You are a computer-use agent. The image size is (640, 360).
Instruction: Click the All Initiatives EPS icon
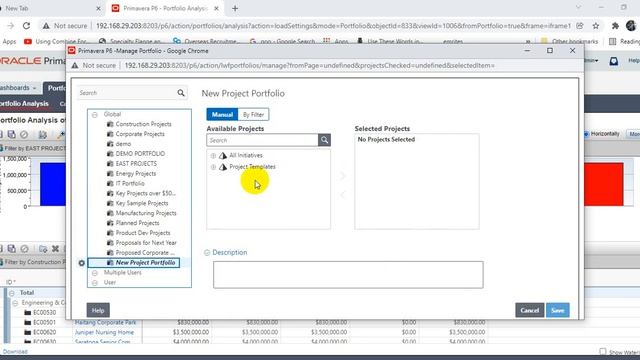pyautogui.click(x=223, y=156)
